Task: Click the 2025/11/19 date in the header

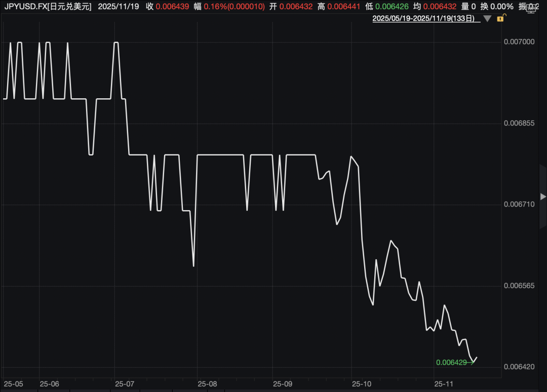Action: (x=118, y=7)
